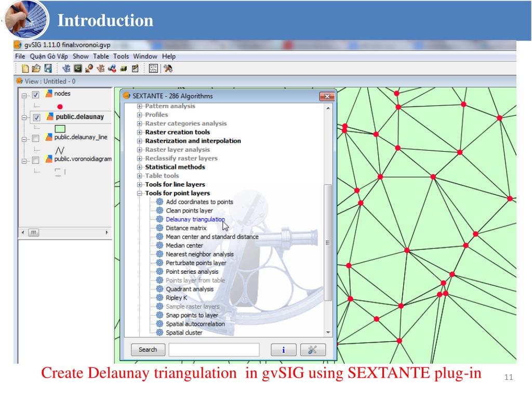Select Mean center and standard distance
The image size is (532, 399).
click(212, 237)
